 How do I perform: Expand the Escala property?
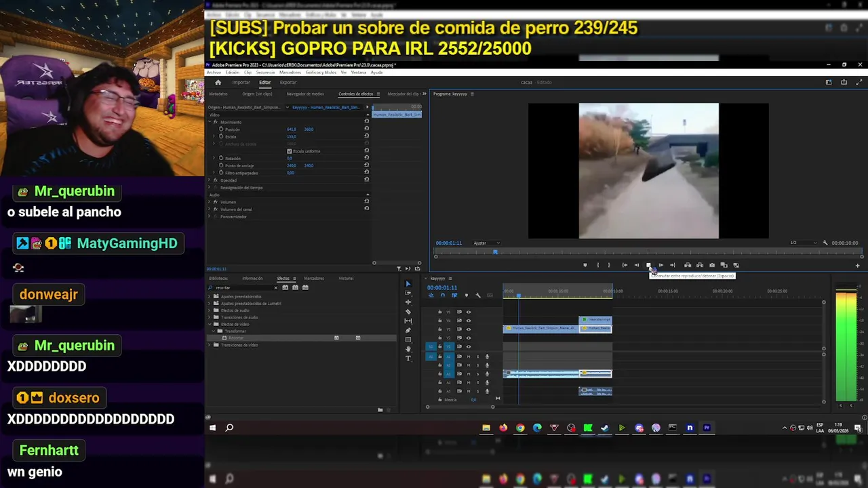[215, 136]
